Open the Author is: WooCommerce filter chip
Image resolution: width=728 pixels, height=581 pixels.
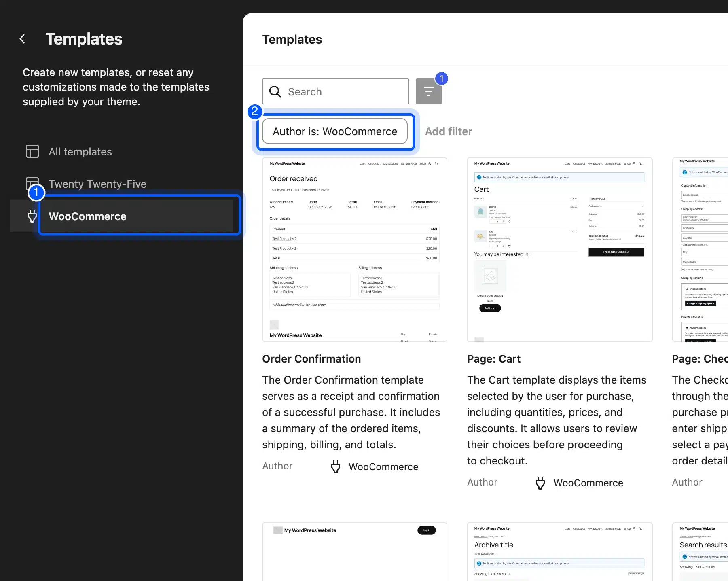tap(335, 131)
